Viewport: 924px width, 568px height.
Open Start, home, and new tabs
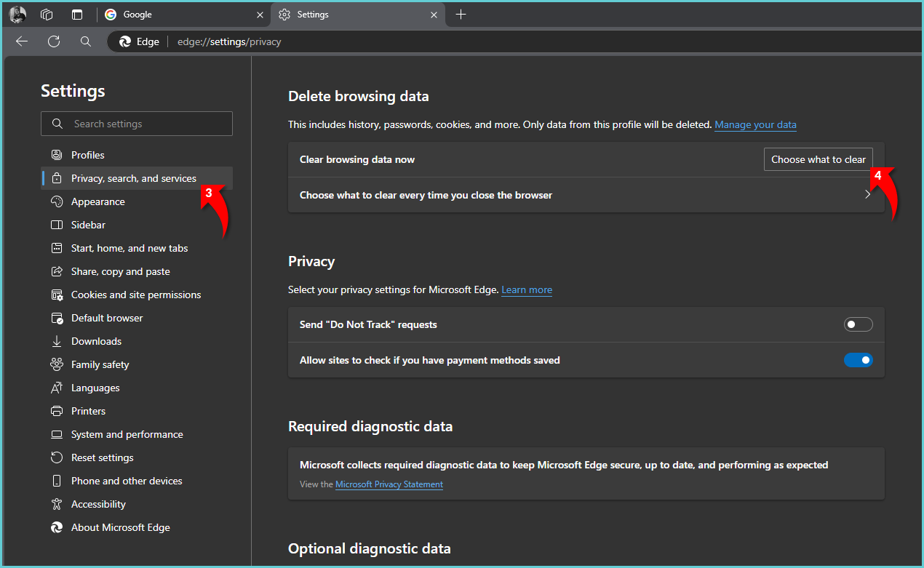click(137, 248)
